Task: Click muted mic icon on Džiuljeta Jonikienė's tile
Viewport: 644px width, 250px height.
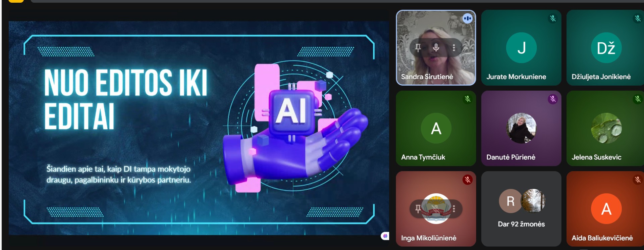Action: click(x=638, y=18)
